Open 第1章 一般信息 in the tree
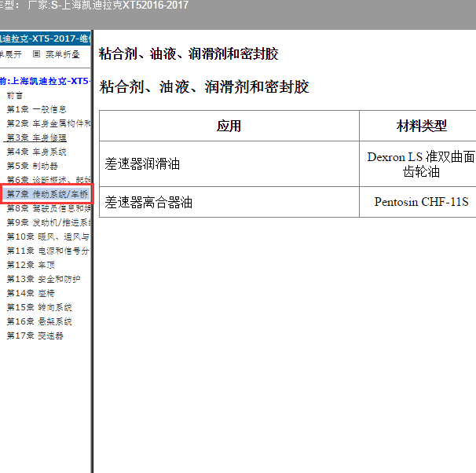The height and width of the screenshot is (473, 476). tap(36, 109)
